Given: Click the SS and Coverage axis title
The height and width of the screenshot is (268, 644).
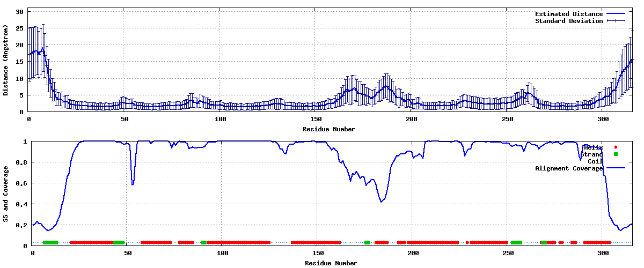Looking at the screenshot, I should [x=5, y=194].
